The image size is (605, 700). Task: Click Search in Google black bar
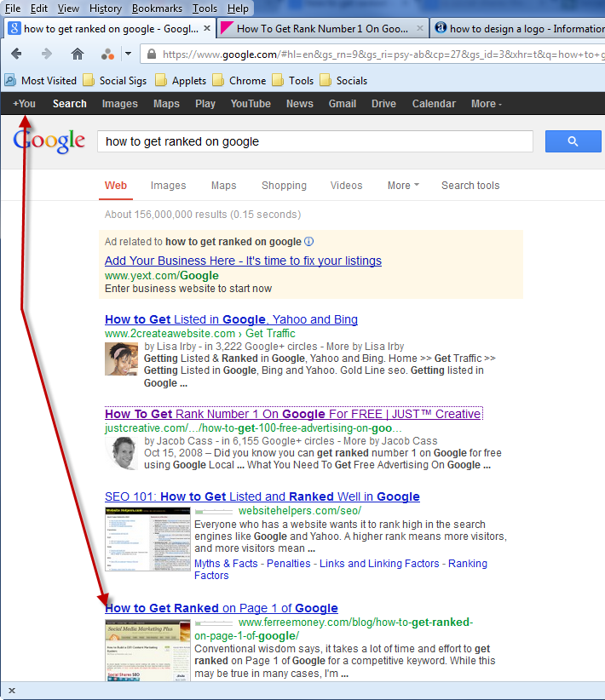pos(70,104)
